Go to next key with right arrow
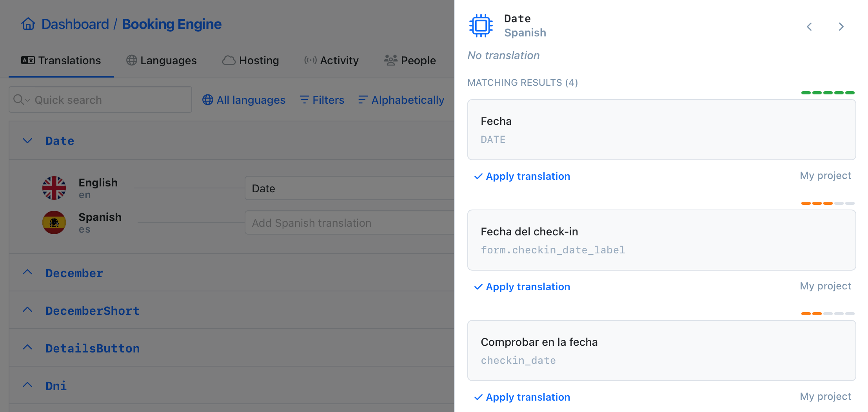 coord(841,27)
